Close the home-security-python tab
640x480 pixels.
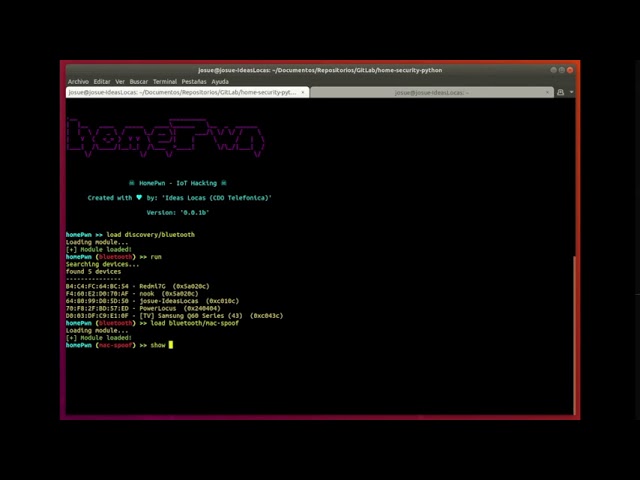[302, 93]
